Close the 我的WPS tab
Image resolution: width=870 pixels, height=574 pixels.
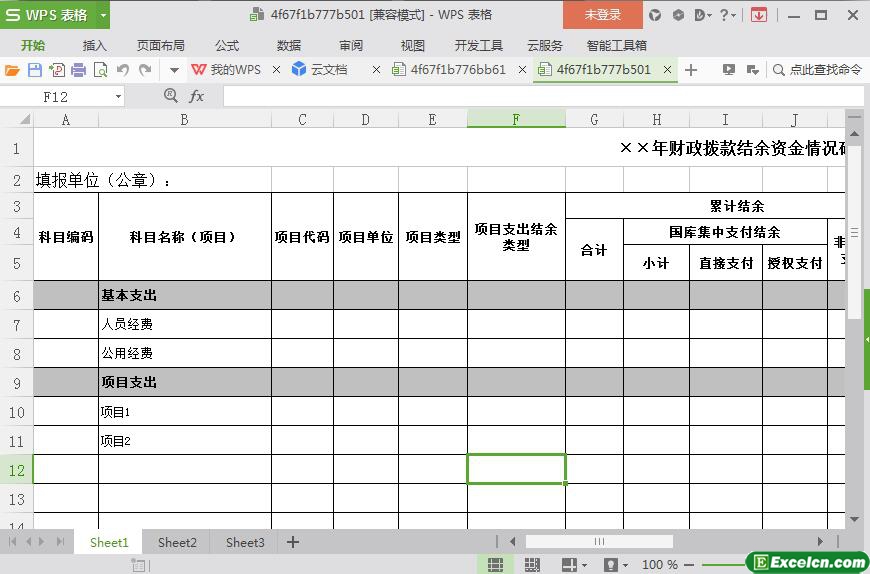tap(276, 70)
